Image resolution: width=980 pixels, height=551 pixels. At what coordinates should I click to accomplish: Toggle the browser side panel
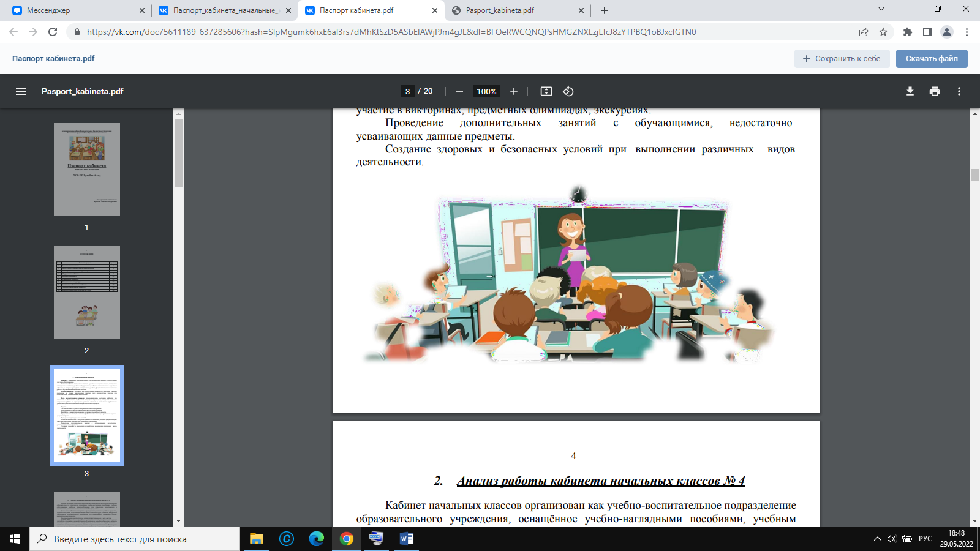927,32
